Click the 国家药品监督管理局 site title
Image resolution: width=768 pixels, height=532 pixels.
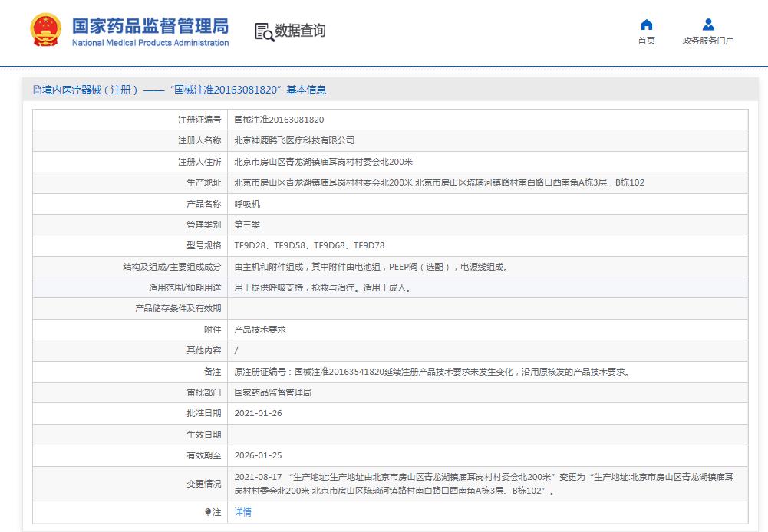(x=150, y=25)
